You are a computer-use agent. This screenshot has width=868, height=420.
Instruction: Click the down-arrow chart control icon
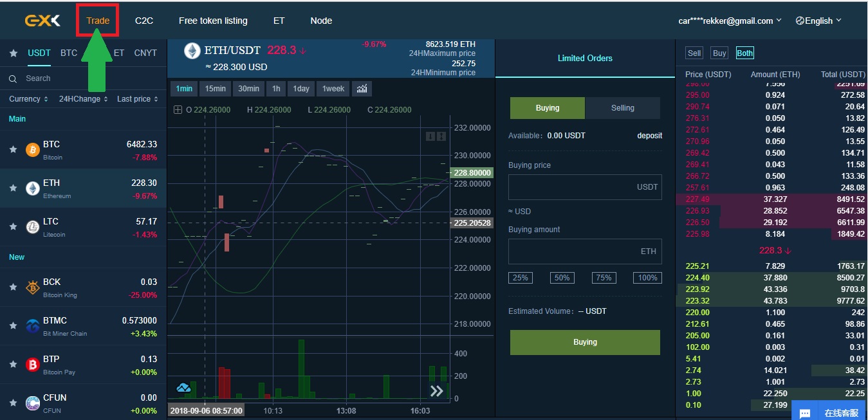coord(430,136)
